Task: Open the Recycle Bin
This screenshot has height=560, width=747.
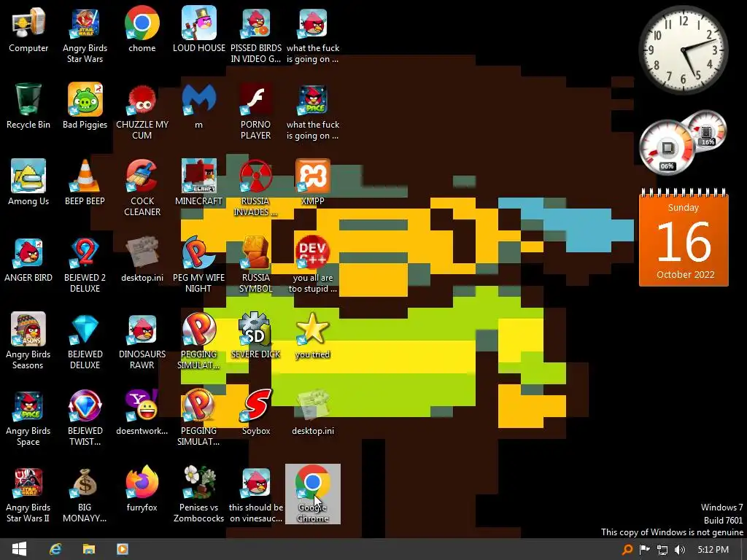Action: [x=28, y=106]
